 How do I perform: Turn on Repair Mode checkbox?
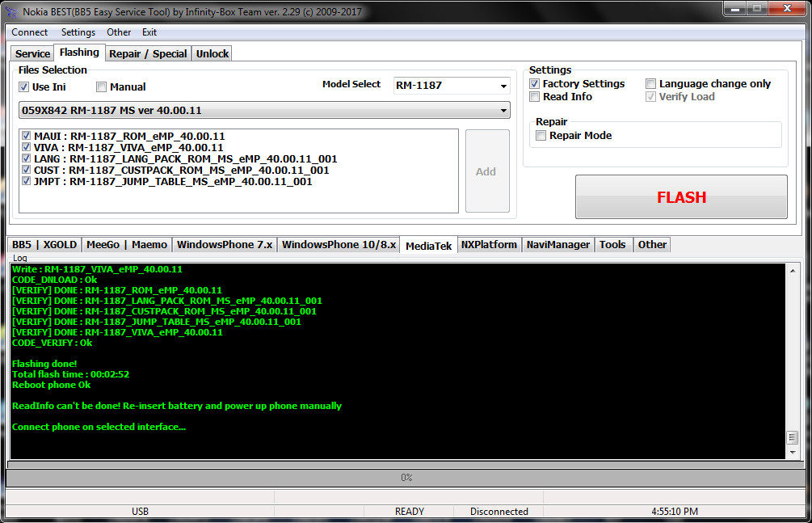pos(541,135)
